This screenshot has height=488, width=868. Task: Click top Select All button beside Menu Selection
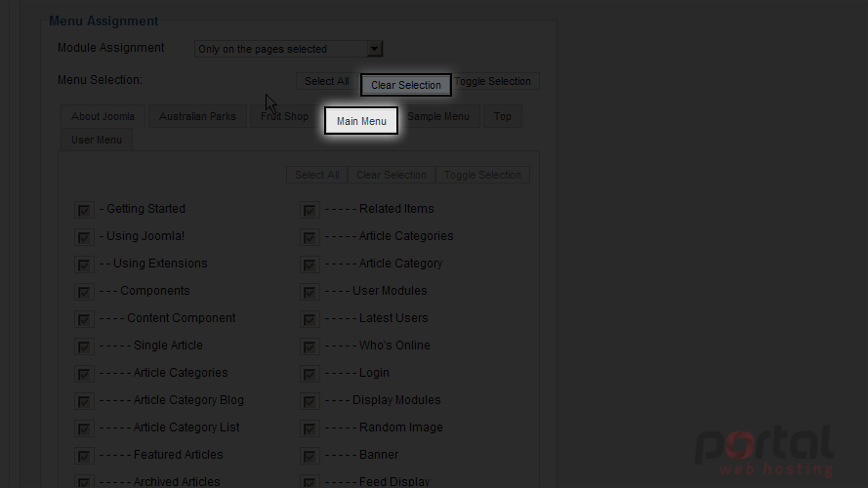tap(327, 81)
